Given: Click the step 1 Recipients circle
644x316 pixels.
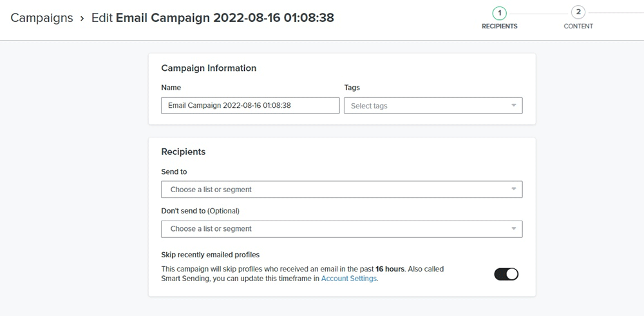Looking at the screenshot, I should point(500,12).
